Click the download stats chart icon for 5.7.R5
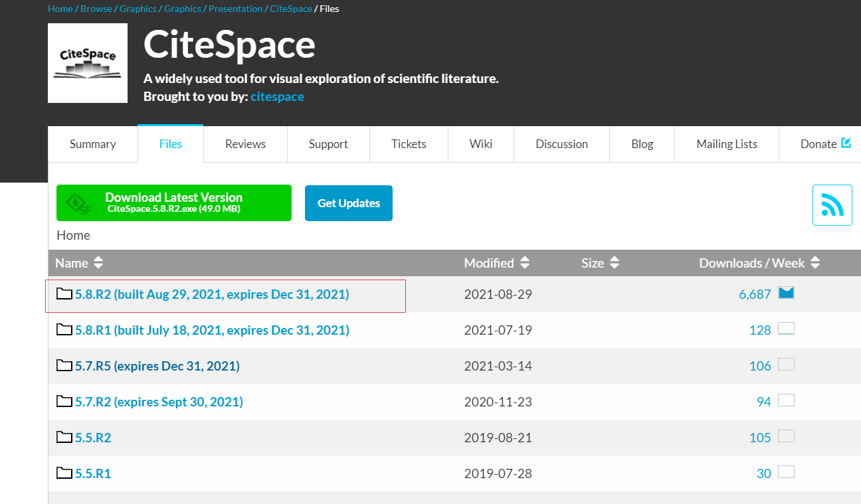This screenshot has height=504, width=861. [787, 365]
